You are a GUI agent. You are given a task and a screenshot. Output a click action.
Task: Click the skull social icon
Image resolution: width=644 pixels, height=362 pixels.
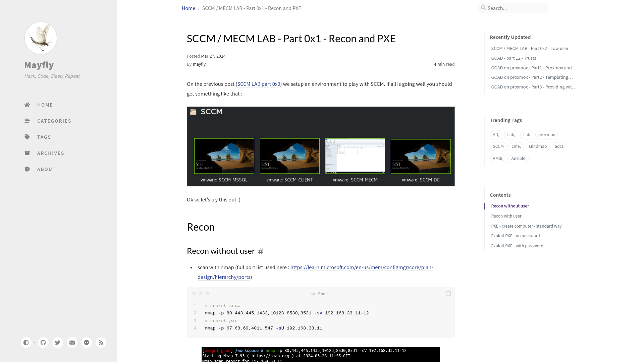pyautogui.click(x=87, y=343)
